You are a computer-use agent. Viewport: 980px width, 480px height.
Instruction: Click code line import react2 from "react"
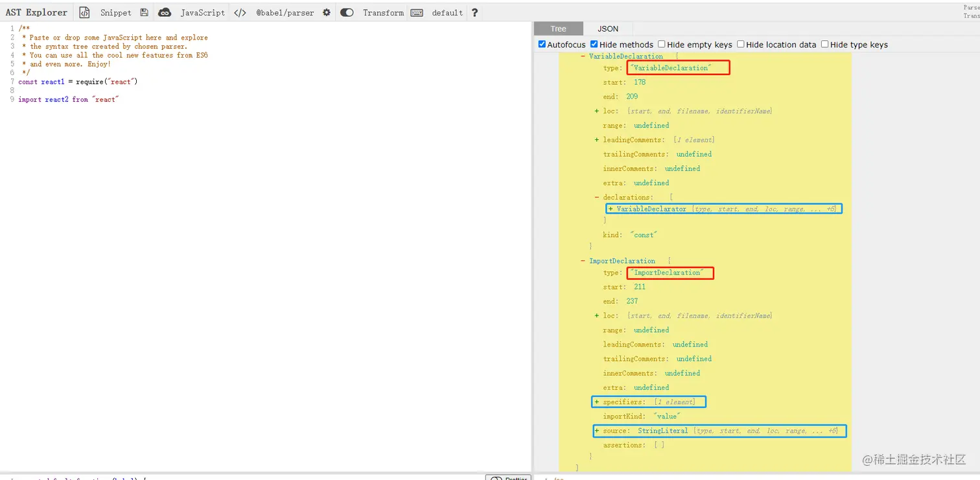tap(69, 99)
